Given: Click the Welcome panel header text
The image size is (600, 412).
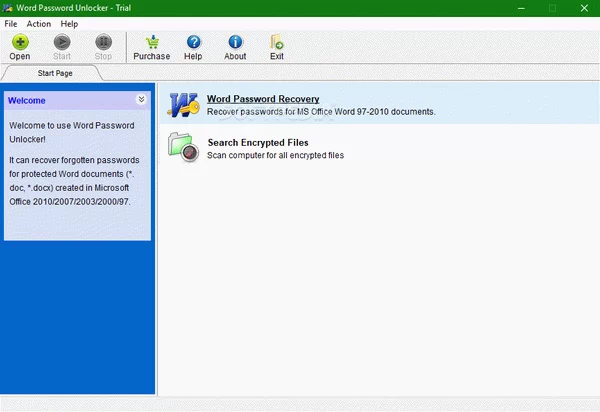Looking at the screenshot, I should pyautogui.click(x=27, y=101).
